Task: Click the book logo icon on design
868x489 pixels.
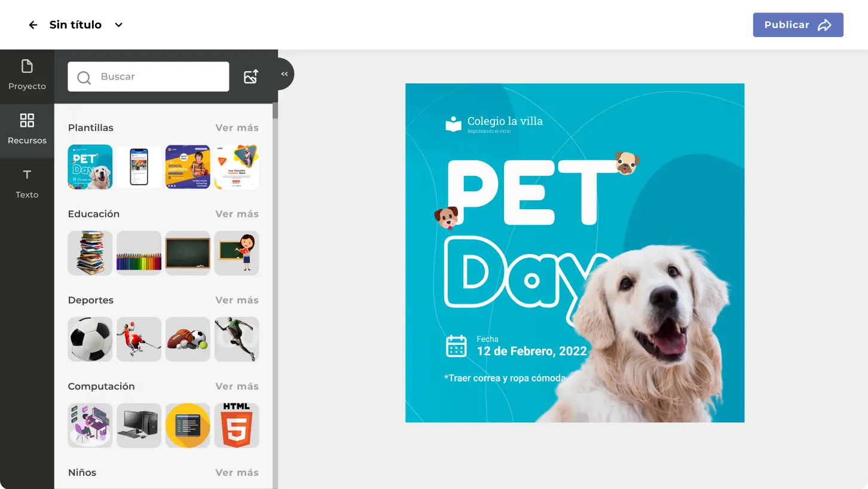Action: coord(454,124)
